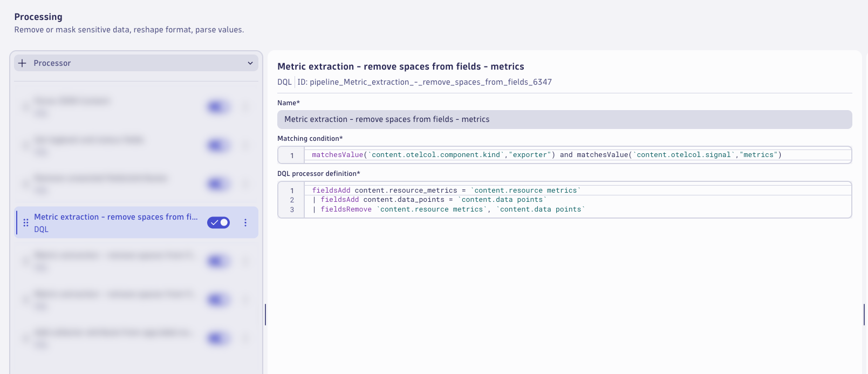The image size is (868, 374).
Task: Click the fieldsRemove line in DQL definition
Action: pos(449,209)
